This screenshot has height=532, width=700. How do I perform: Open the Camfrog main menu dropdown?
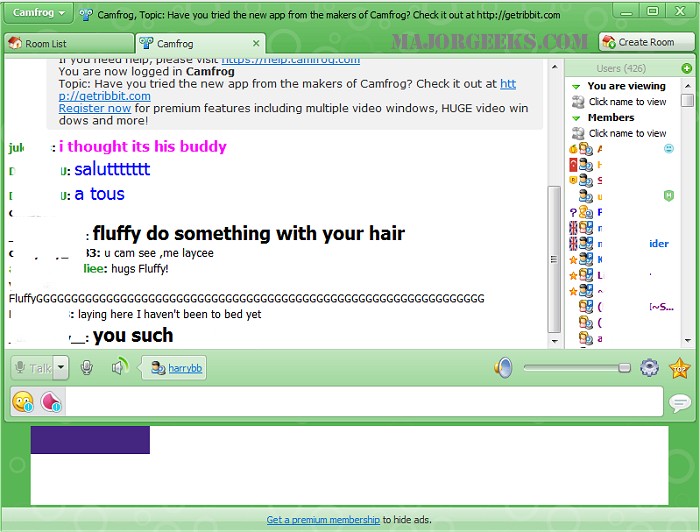pos(38,12)
